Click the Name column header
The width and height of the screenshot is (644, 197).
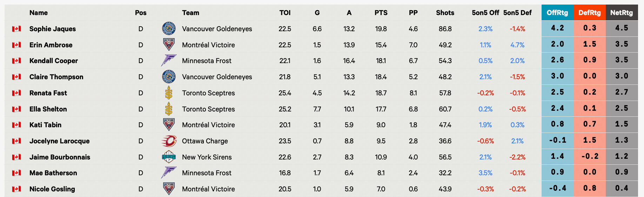point(39,13)
